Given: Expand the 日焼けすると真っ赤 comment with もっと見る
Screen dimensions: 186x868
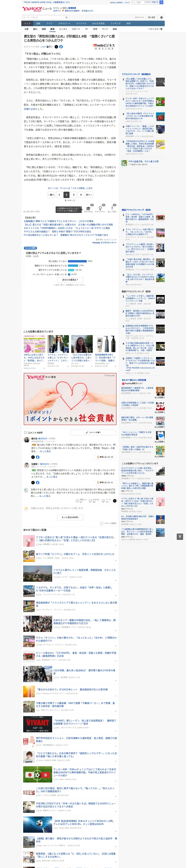Looking at the screenshot, I should click(45, 496).
